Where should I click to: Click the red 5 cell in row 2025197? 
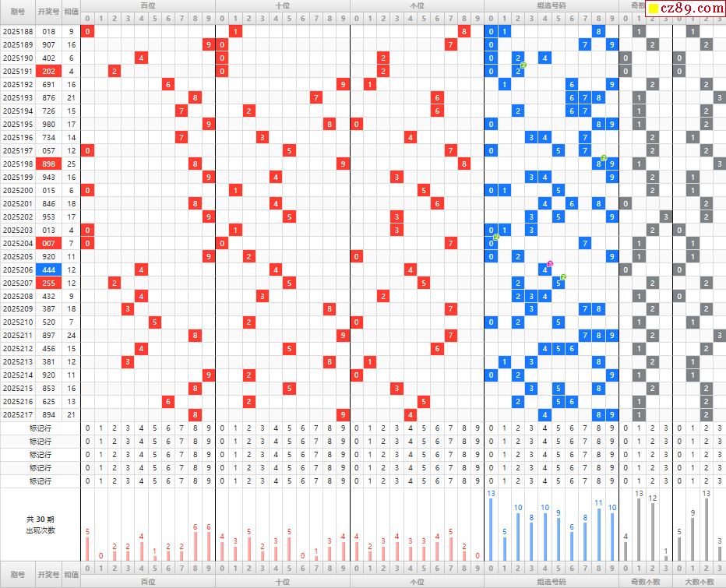point(289,150)
